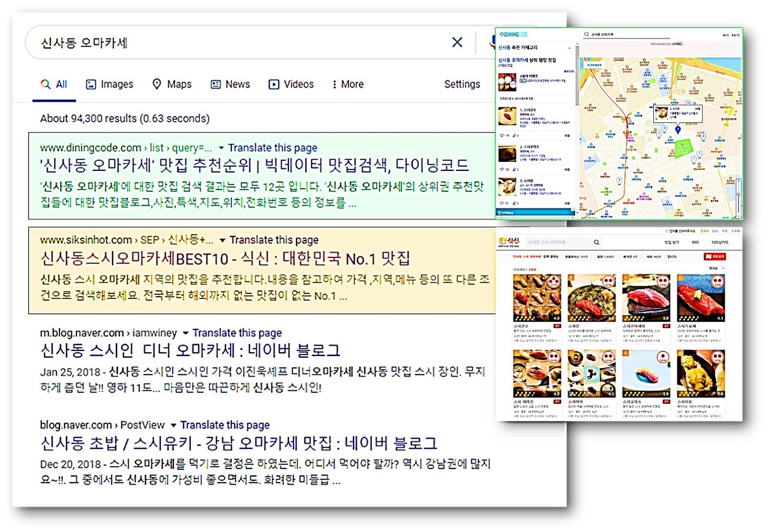768x532 pixels.
Task: Open the Maps search tab
Action: [172, 85]
